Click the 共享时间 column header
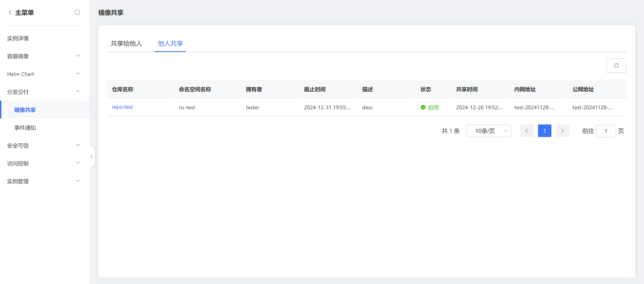This screenshot has width=644, height=284. pos(467,89)
